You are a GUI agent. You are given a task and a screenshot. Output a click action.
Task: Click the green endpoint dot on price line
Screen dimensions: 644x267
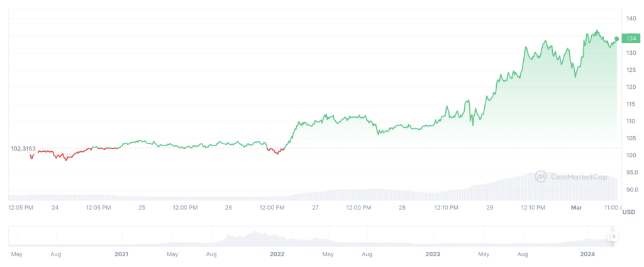coord(616,39)
